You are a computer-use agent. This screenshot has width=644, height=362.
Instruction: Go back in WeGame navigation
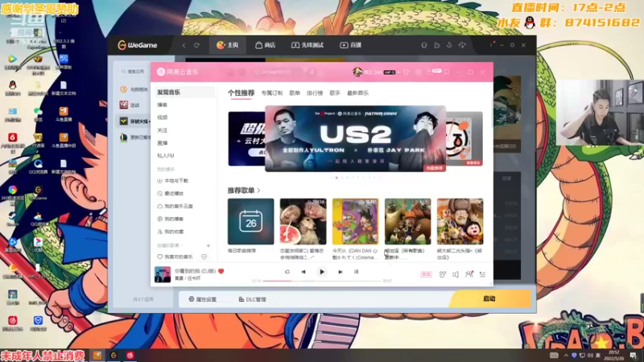[184, 45]
